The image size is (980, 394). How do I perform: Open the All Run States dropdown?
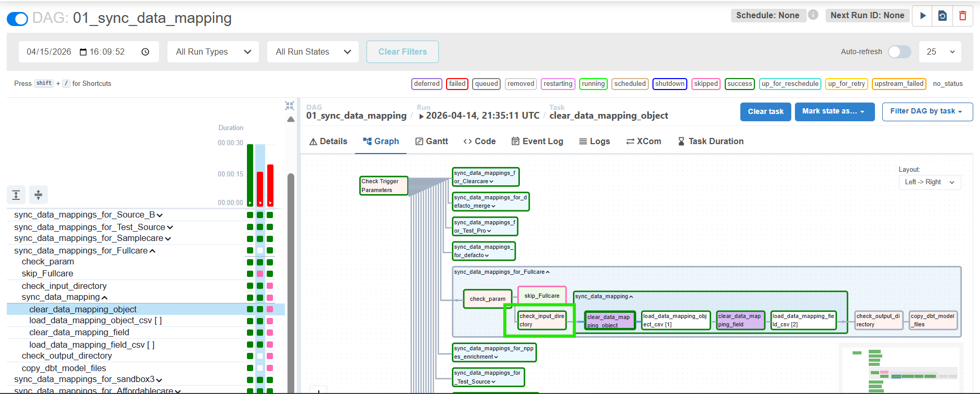pyautogui.click(x=313, y=52)
